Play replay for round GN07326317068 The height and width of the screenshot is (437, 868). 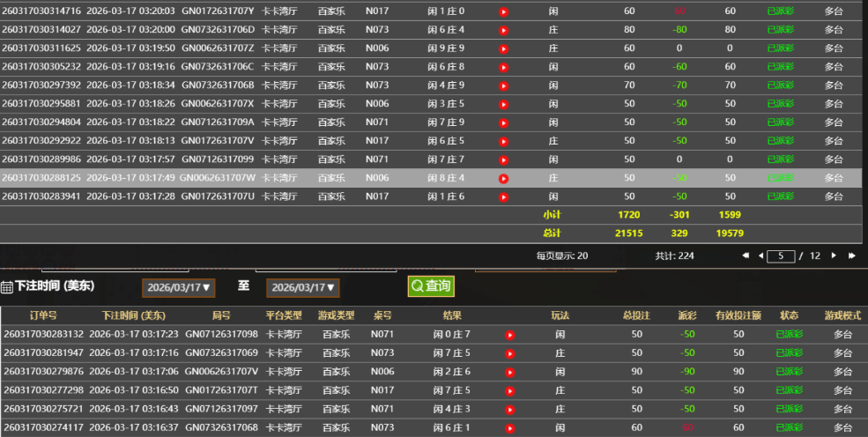510,428
